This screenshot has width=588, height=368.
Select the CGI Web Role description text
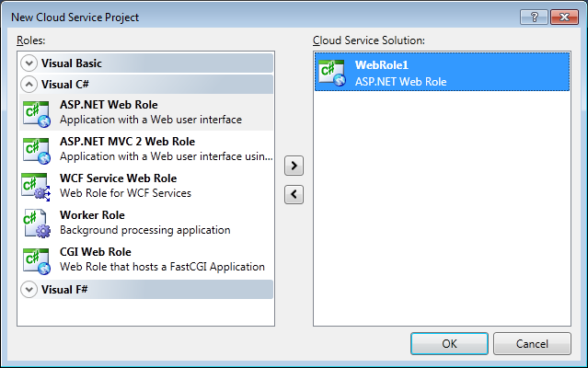tap(162, 267)
